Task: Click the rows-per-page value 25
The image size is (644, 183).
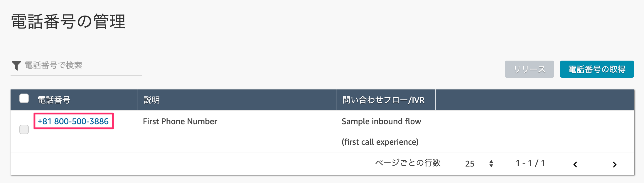Action: (470, 164)
